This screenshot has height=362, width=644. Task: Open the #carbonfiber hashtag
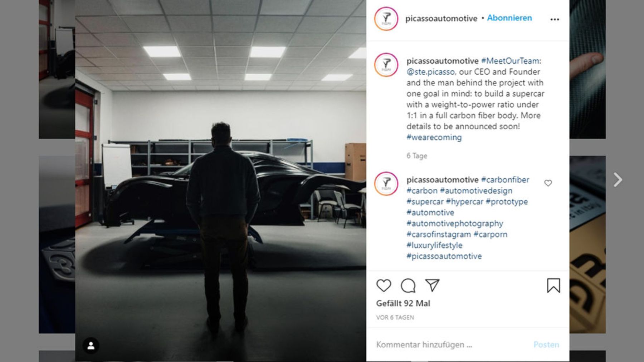(x=505, y=180)
